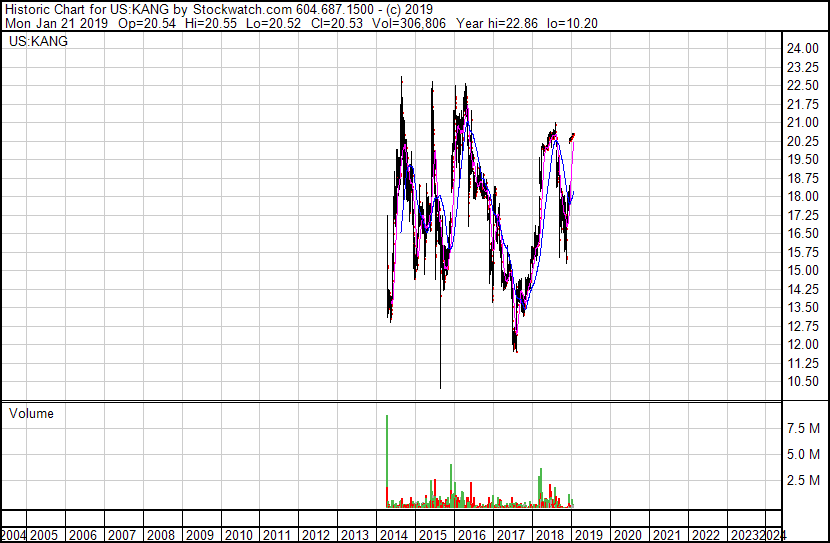Click the 10.50 price axis label

coord(803,381)
